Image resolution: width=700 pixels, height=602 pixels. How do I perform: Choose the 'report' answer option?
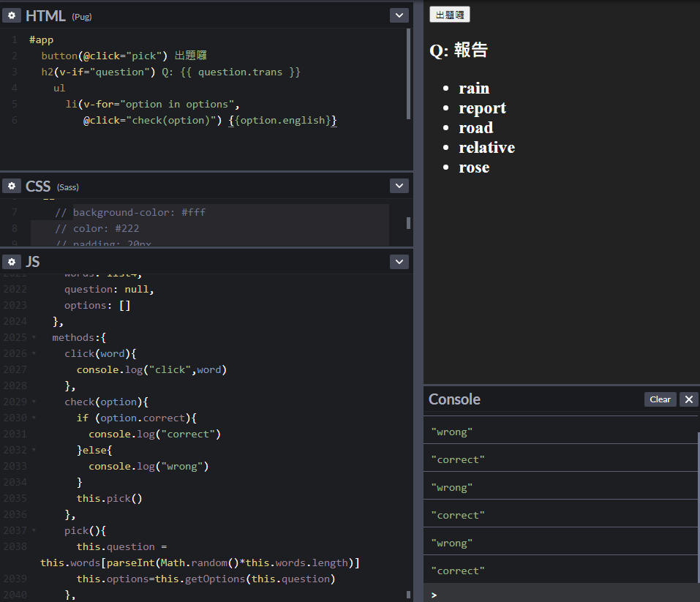(x=482, y=108)
